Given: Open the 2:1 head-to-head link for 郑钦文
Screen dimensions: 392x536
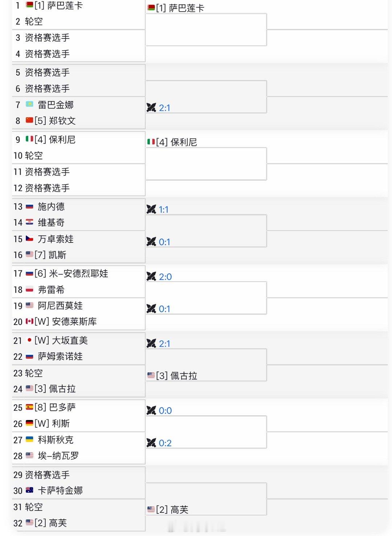Looking at the screenshot, I should tap(164, 108).
